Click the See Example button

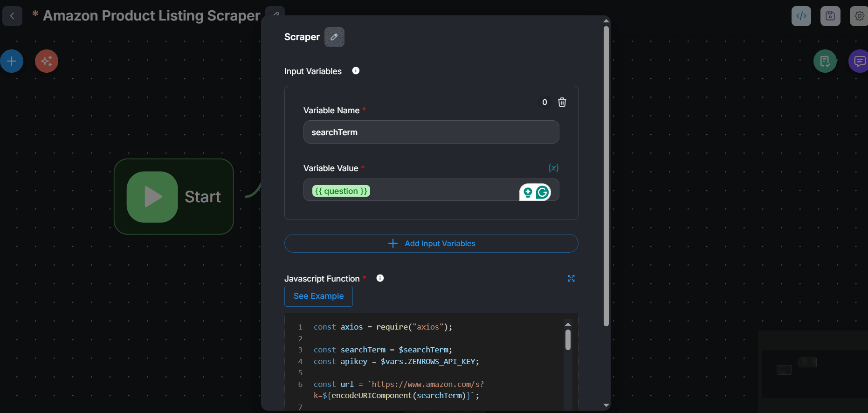coord(318,296)
